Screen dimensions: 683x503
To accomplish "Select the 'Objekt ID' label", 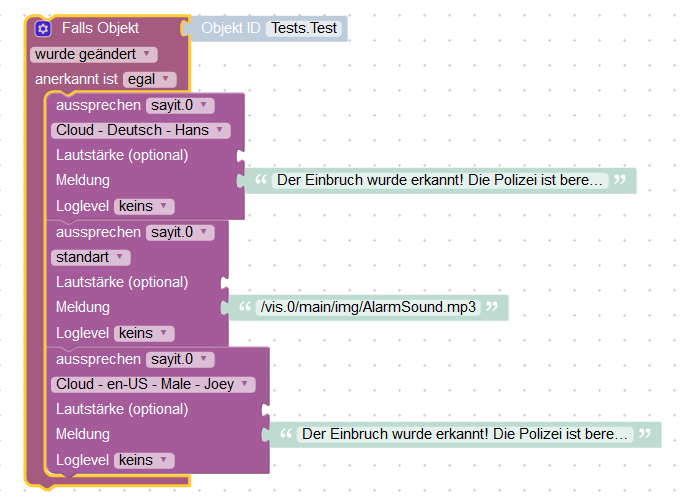I will (x=230, y=28).
